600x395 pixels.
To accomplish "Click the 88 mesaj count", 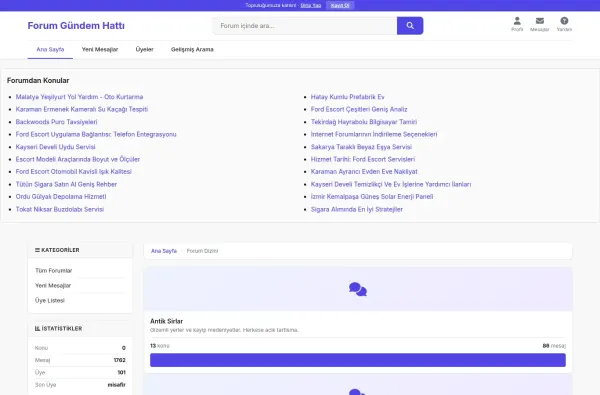I will click(x=554, y=346).
